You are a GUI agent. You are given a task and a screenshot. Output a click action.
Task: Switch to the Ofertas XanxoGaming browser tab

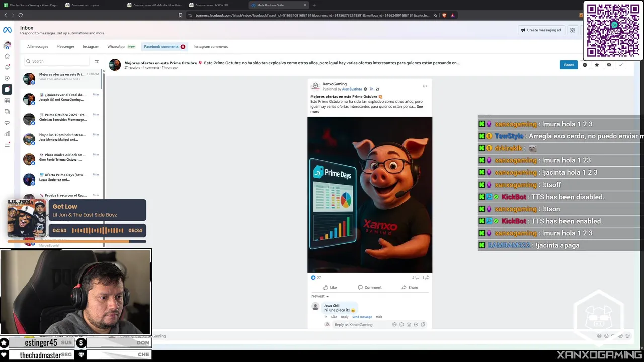pos(30,5)
